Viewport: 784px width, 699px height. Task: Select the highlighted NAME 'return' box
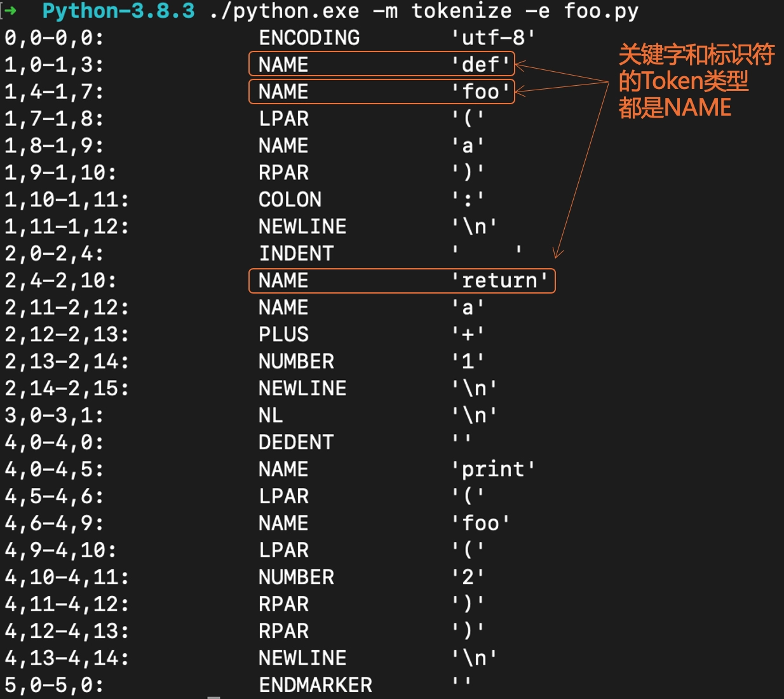[402, 280]
